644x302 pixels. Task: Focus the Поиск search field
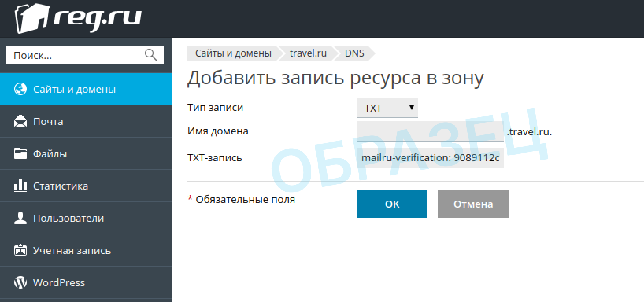pyautogui.click(x=85, y=55)
